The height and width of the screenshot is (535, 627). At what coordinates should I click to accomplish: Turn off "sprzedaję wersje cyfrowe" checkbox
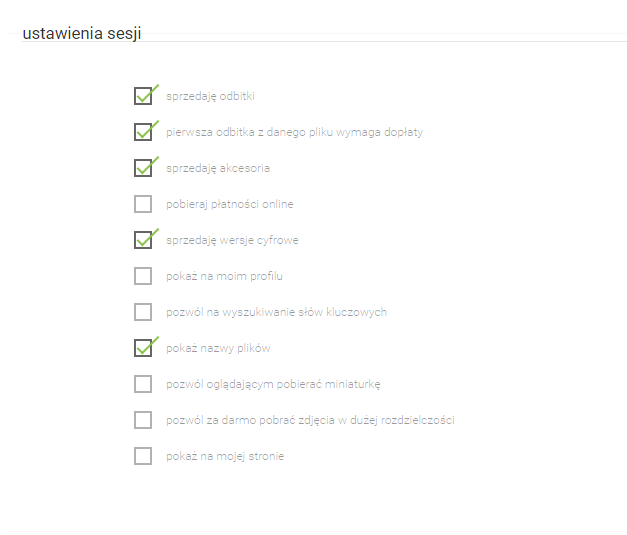pos(143,240)
